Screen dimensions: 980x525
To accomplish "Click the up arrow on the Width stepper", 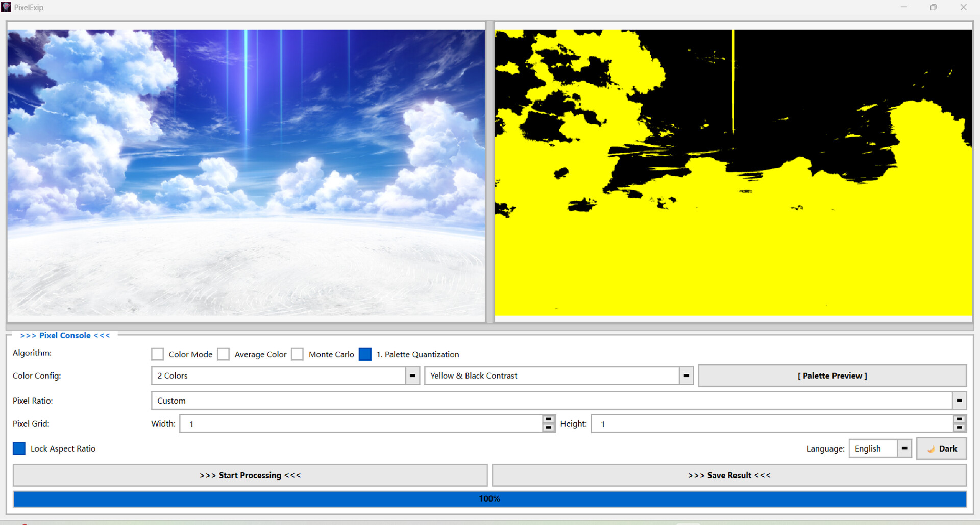I will pos(549,420).
